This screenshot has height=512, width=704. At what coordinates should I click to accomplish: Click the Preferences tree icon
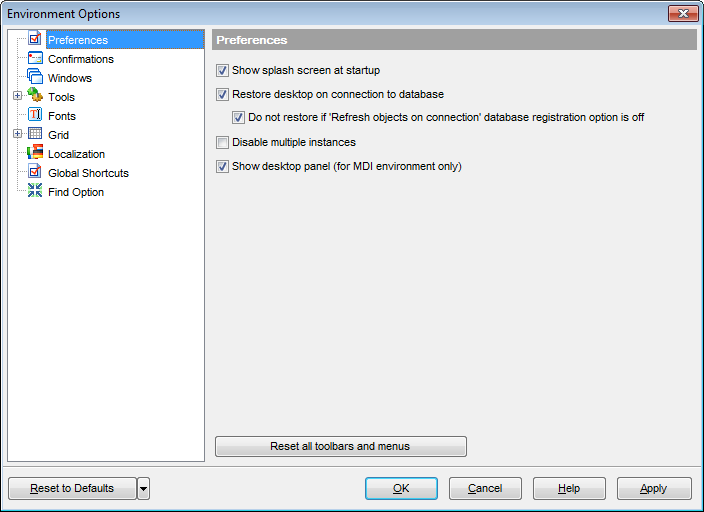pos(35,39)
